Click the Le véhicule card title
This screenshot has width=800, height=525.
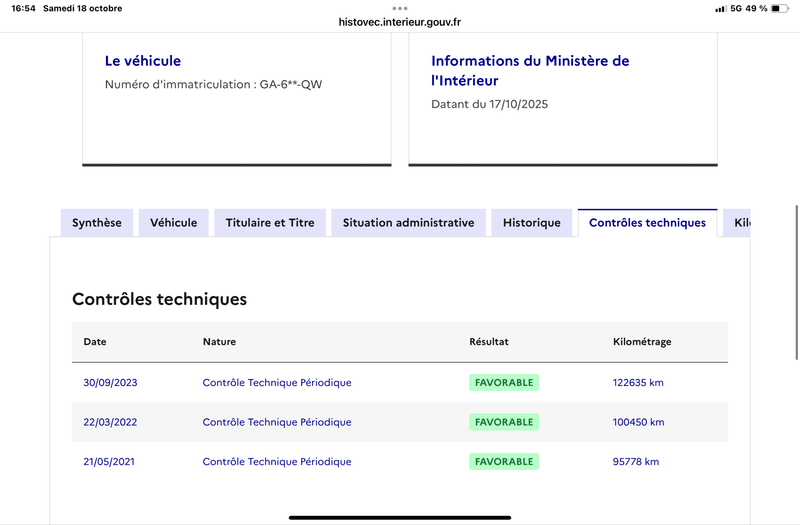point(143,61)
